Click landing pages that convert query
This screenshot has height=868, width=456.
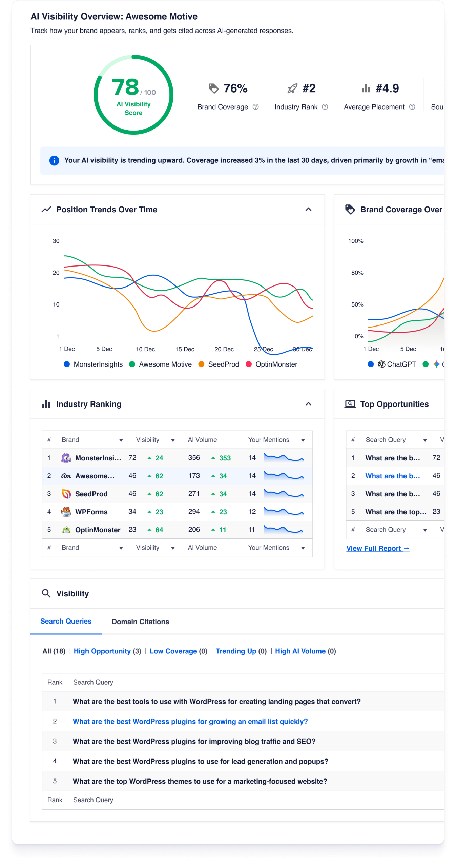coord(216,701)
